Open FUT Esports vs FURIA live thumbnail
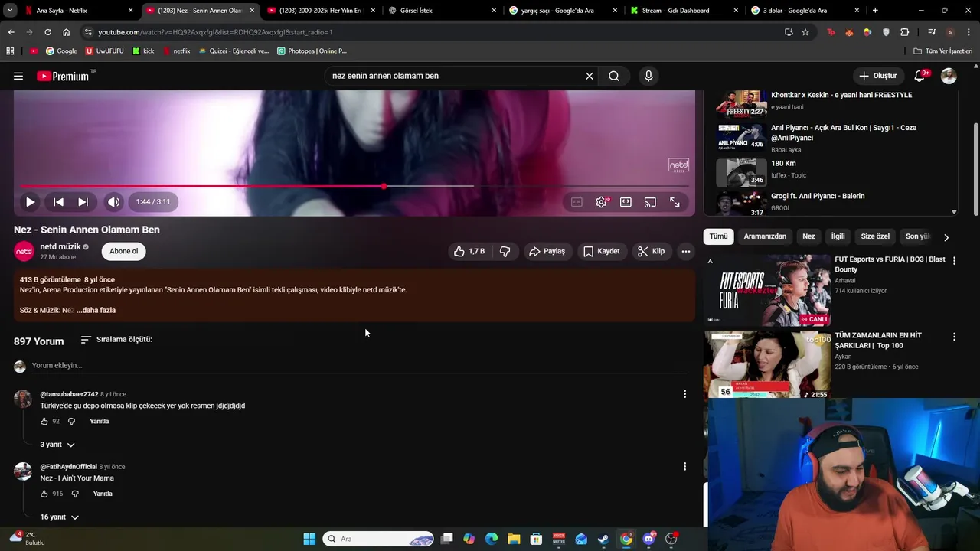Screen dimensions: 980x551 tap(767, 290)
